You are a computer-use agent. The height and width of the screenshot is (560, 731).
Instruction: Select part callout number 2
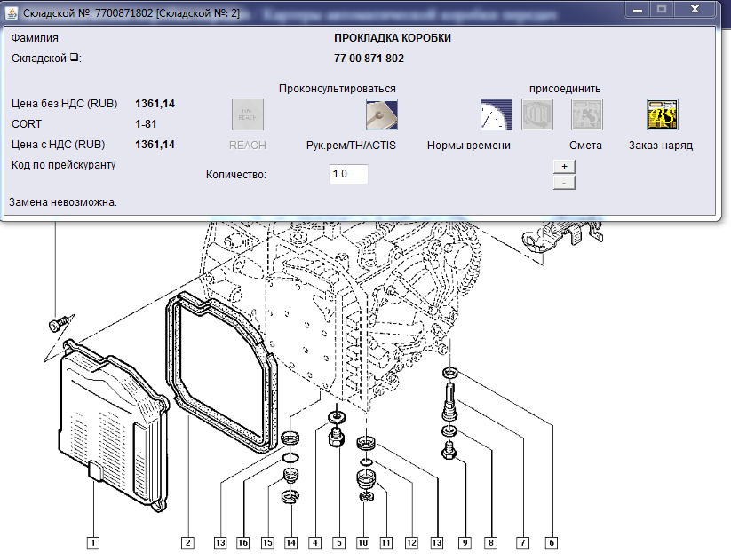[188, 543]
